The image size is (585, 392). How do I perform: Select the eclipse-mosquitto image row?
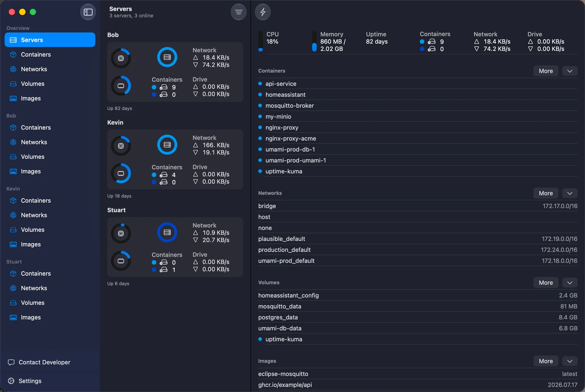(x=418, y=374)
